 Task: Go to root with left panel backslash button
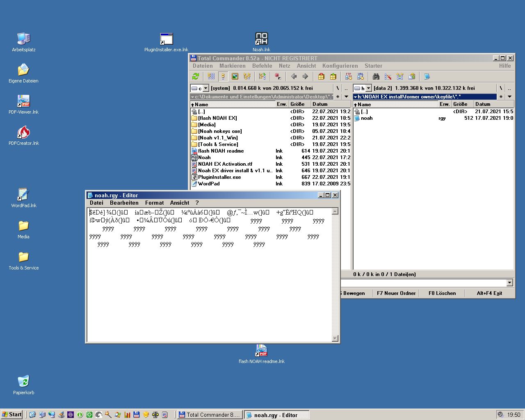[338, 88]
